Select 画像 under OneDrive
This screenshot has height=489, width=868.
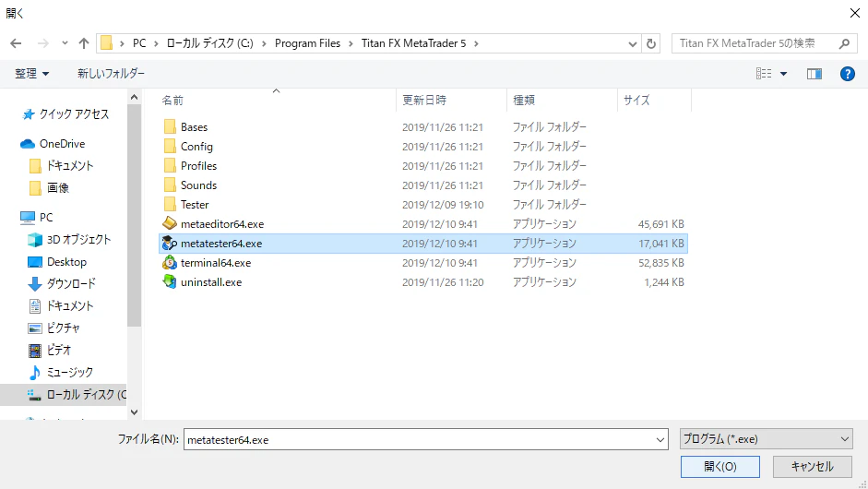[x=57, y=188]
